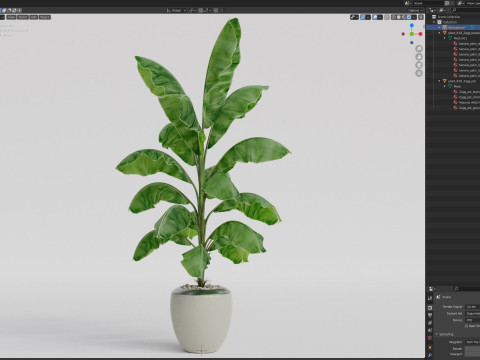Expand the highlighted outliner object row
480x360 pixels.
439,27
